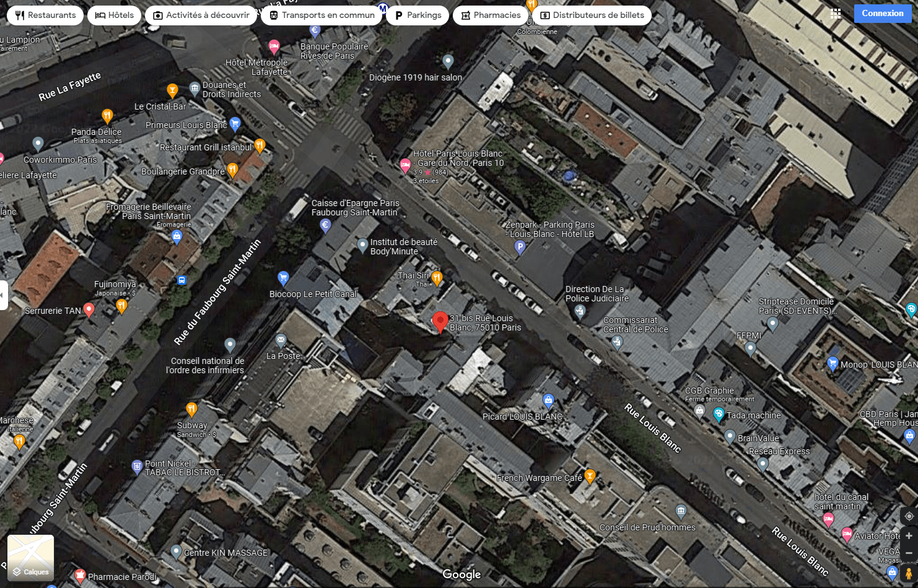
Task: Open French Wargame Café marker
Action: pyautogui.click(x=590, y=476)
